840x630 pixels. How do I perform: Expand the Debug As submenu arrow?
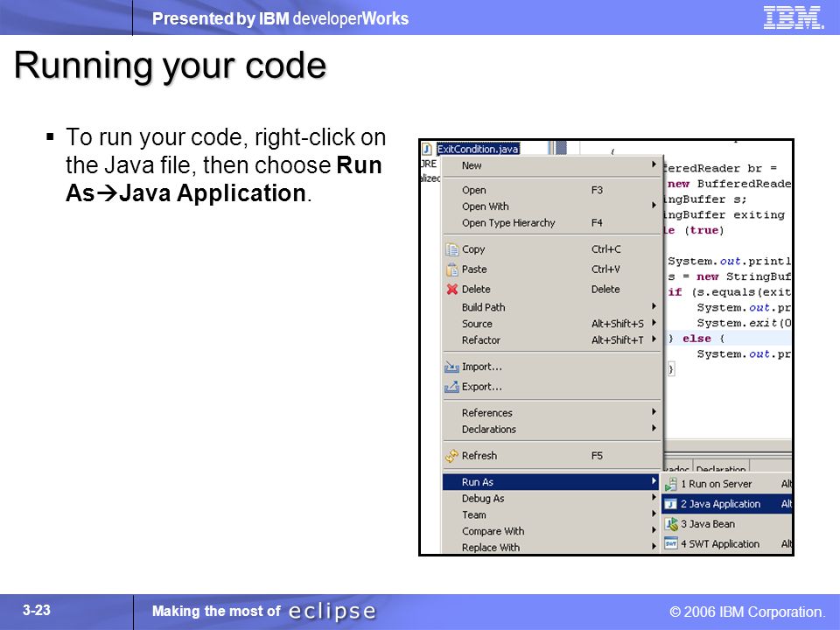tap(654, 497)
